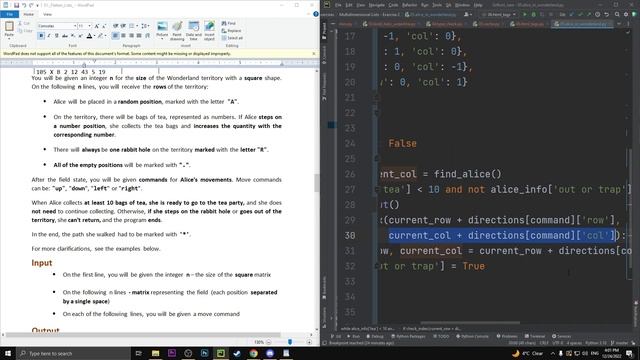Click the Shrink font icon
Image resolution: width=640 pixels, height=360 pixels.
[104, 26]
